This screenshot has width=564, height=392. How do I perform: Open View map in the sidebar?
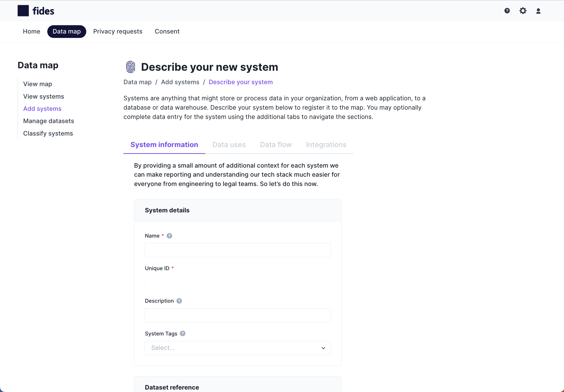point(37,84)
